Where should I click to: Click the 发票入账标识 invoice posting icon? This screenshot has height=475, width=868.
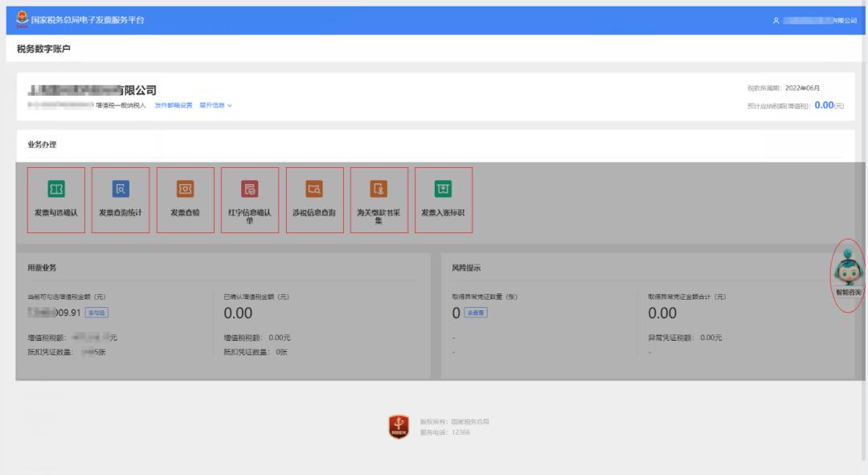[x=443, y=190]
